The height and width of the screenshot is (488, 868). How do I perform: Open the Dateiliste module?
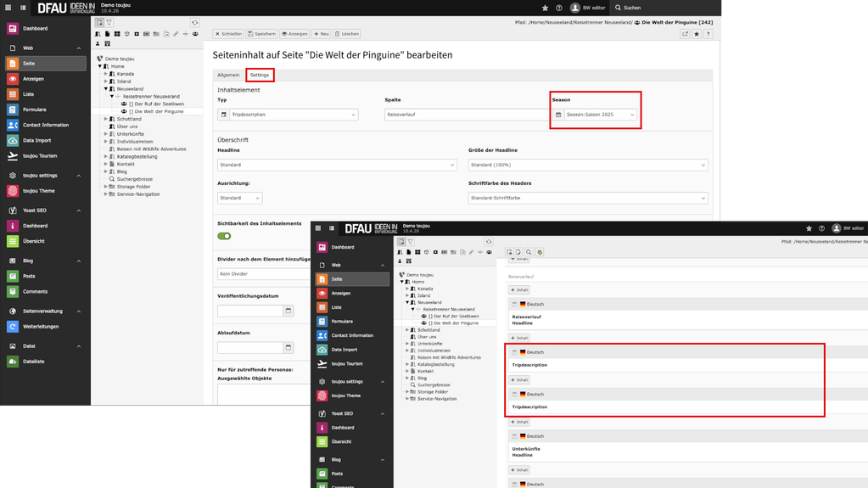33,362
